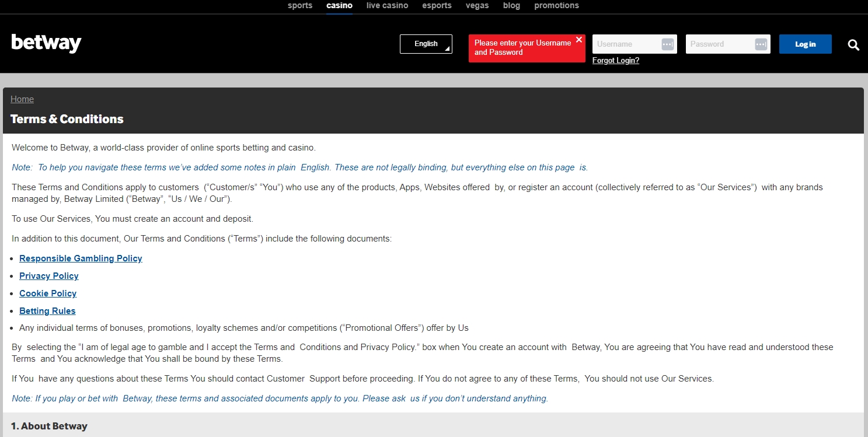Click the Forgot Login? link
The image size is (868, 437).
tap(615, 61)
